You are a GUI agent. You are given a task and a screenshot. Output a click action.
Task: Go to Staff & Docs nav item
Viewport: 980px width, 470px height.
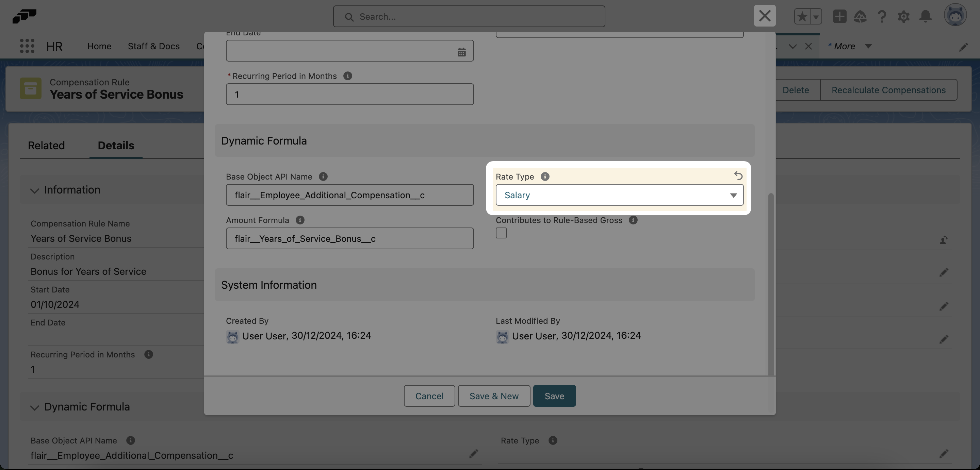point(153,46)
